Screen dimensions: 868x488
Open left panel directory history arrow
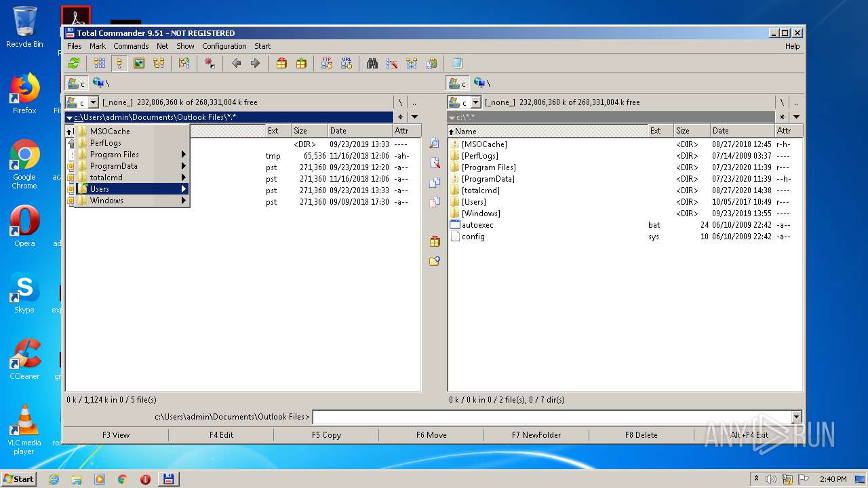(x=414, y=117)
